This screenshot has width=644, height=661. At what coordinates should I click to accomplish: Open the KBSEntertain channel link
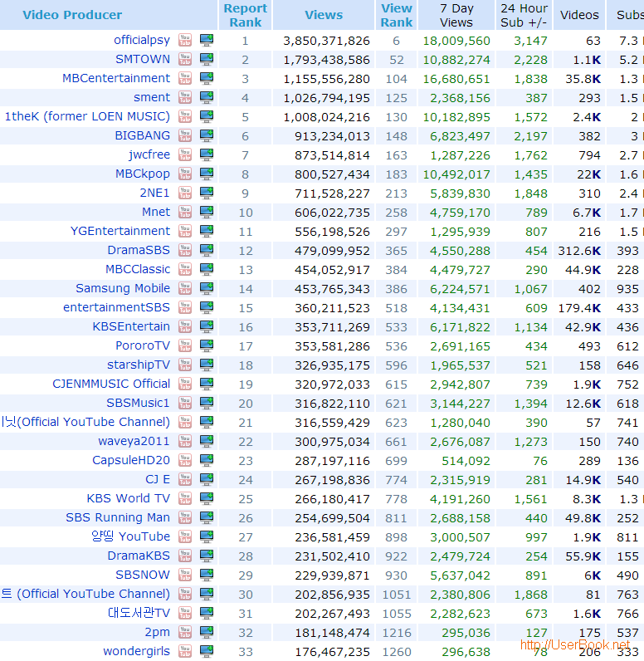pyautogui.click(x=131, y=326)
